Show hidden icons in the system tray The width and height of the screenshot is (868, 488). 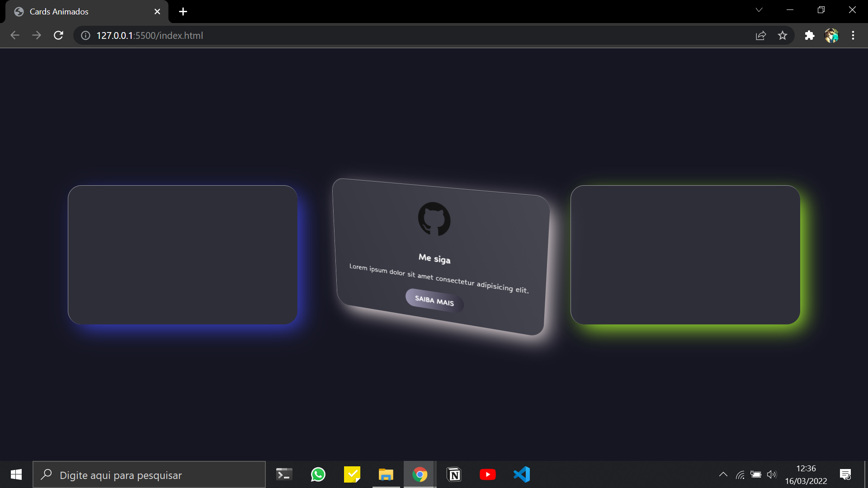tap(723, 474)
